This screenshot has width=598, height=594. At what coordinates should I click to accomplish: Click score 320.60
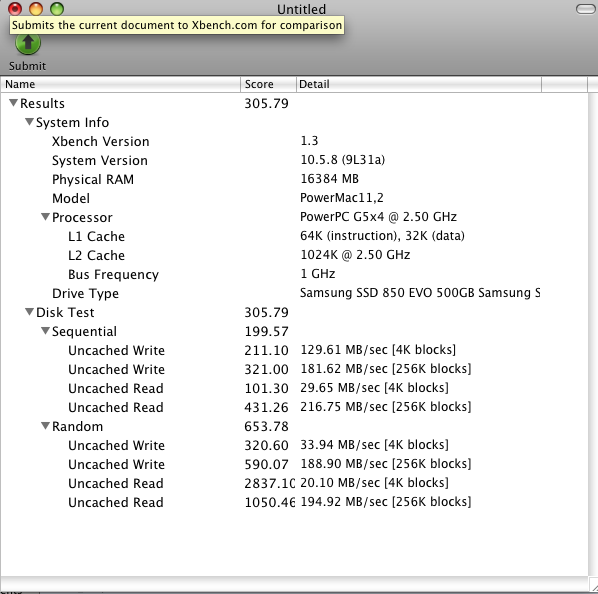coord(266,445)
